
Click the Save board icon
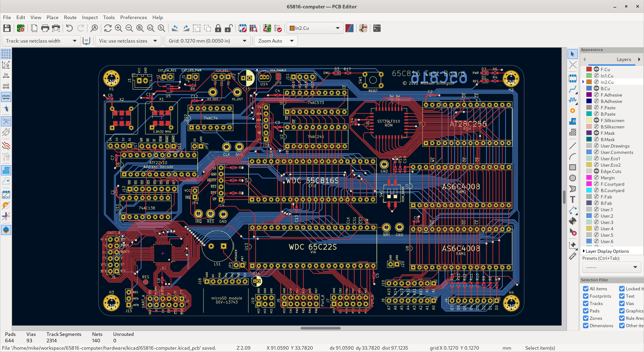pyautogui.click(x=7, y=28)
